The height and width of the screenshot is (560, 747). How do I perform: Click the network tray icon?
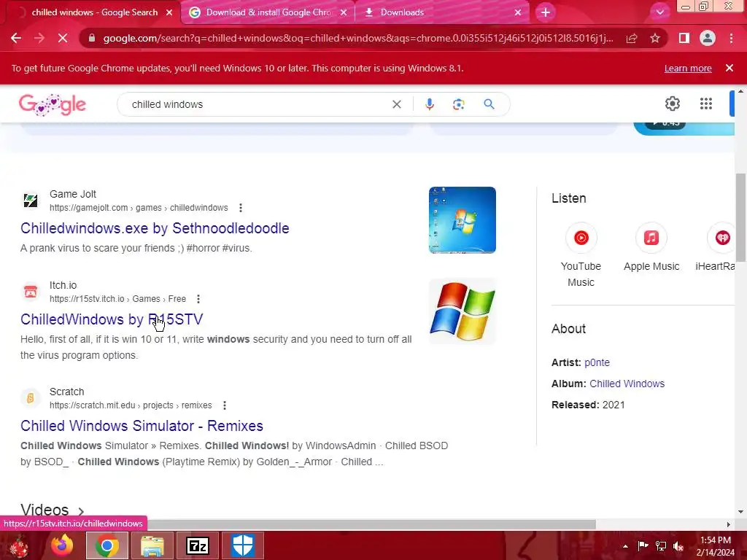coord(661,546)
